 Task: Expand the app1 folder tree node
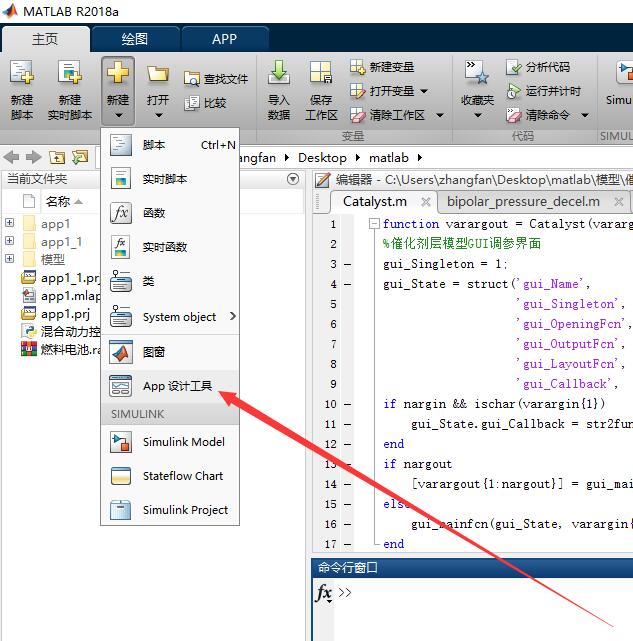pos(9,223)
